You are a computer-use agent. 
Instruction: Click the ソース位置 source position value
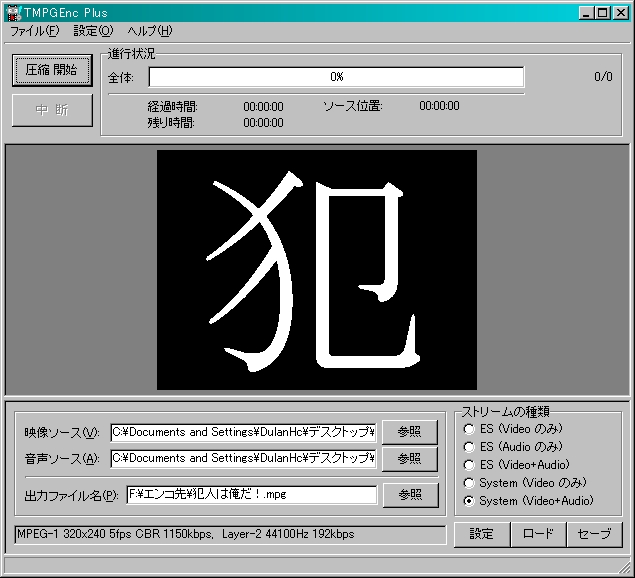pyautogui.click(x=439, y=106)
